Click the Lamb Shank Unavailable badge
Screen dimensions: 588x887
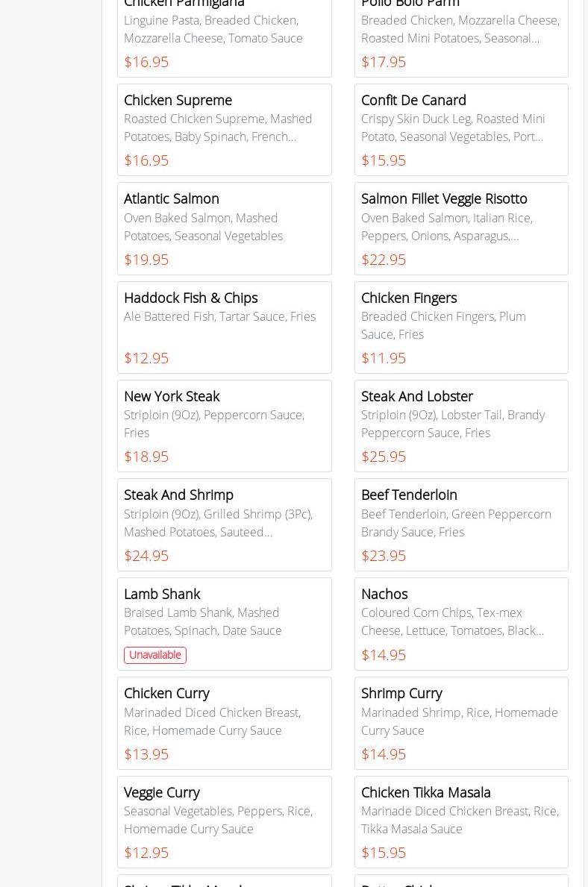pyautogui.click(x=155, y=655)
